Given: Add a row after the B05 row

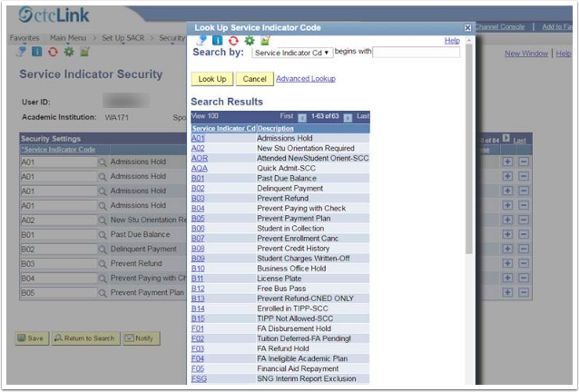Looking at the screenshot, I should (x=507, y=292).
